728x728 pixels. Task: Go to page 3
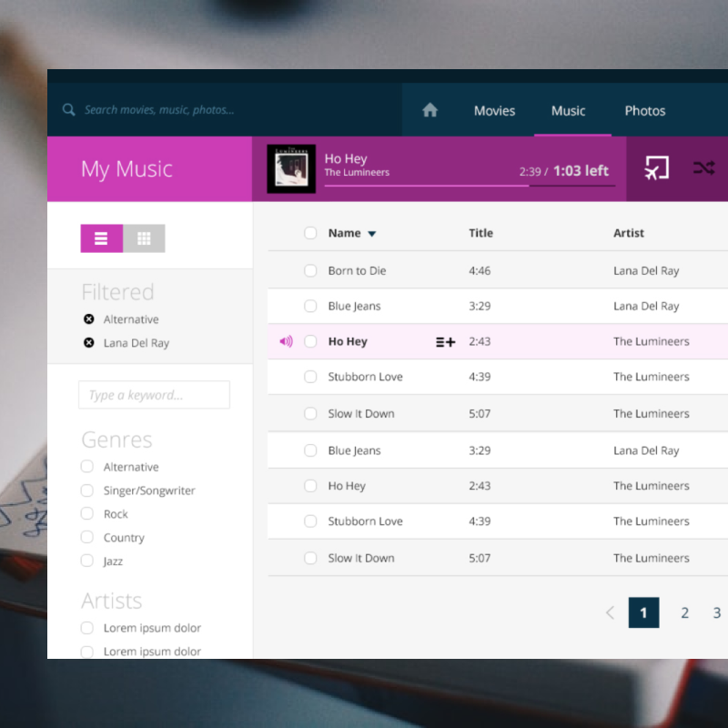point(717,612)
